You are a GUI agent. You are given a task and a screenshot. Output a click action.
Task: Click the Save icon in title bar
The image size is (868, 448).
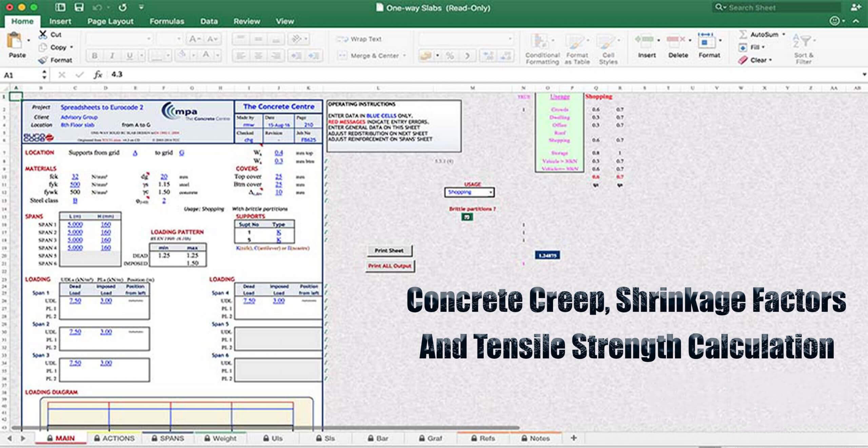pyautogui.click(x=79, y=7)
